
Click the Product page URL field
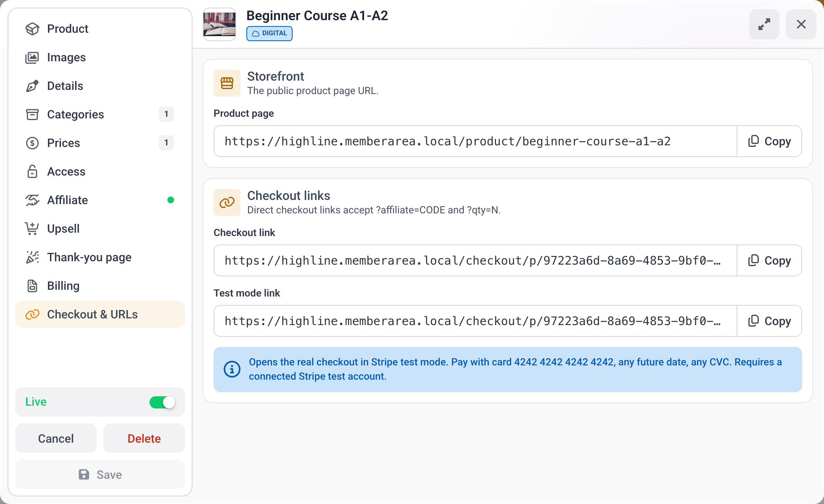[x=475, y=141]
